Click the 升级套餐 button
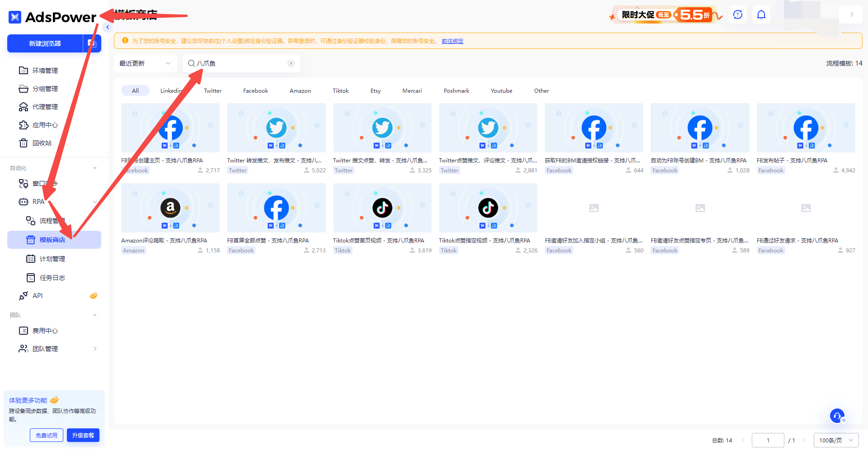The image size is (868, 451). coord(83,435)
